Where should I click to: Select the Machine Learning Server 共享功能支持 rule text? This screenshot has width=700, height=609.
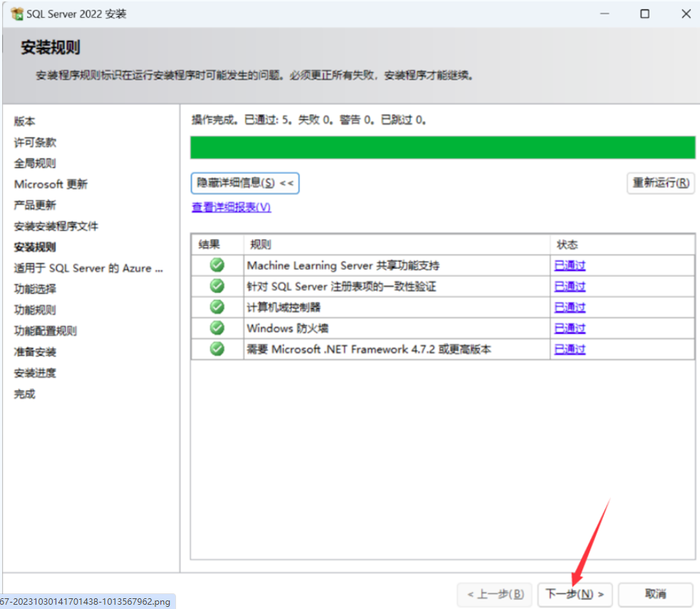[343, 266]
